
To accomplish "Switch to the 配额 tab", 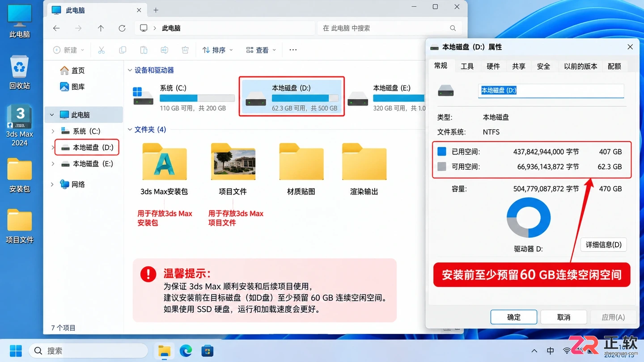I will click(x=614, y=66).
